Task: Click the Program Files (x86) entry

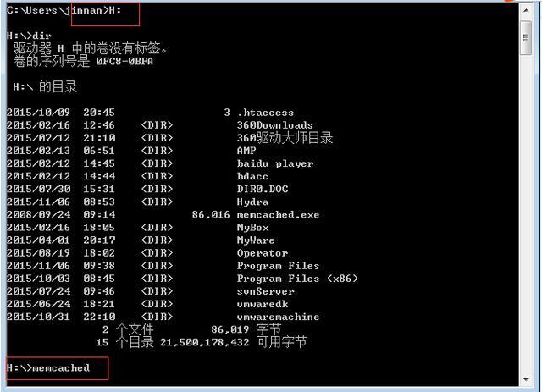Action: click(x=297, y=279)
